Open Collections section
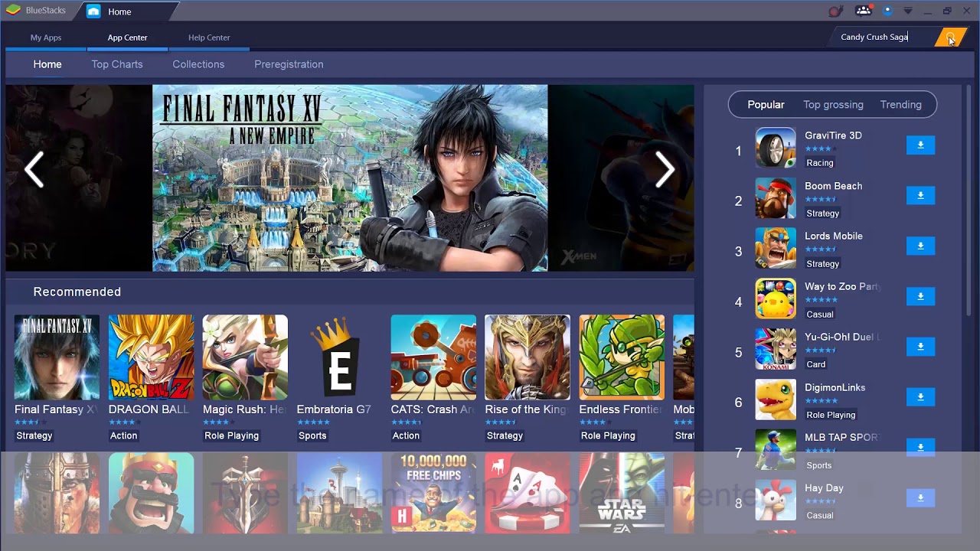The image size is (980, 551). pyautogui.click(x=198, y=64)
